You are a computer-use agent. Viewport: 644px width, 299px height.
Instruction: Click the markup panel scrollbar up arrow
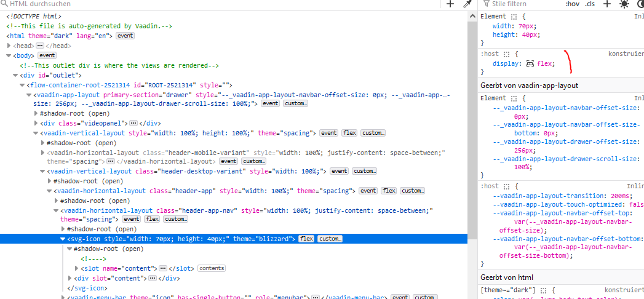pyautogui.click(x=472, y=15)
